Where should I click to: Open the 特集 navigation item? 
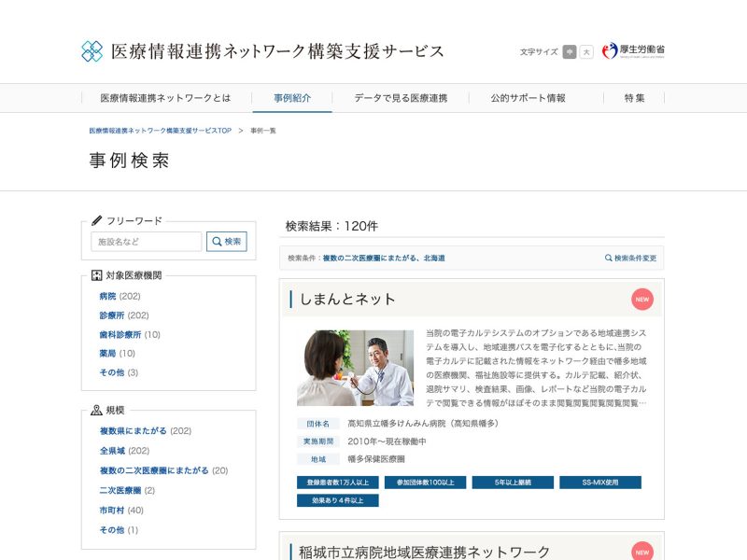coord(634,98)
